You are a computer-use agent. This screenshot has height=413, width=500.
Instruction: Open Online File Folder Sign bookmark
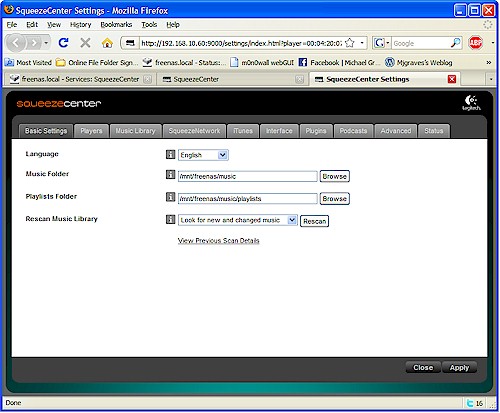tap(97, 62)
